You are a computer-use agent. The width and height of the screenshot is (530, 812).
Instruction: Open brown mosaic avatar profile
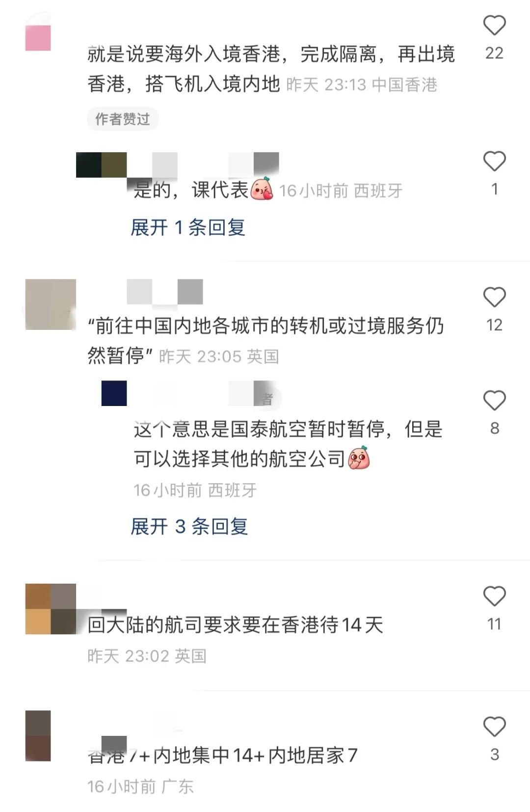click(51, 609)
